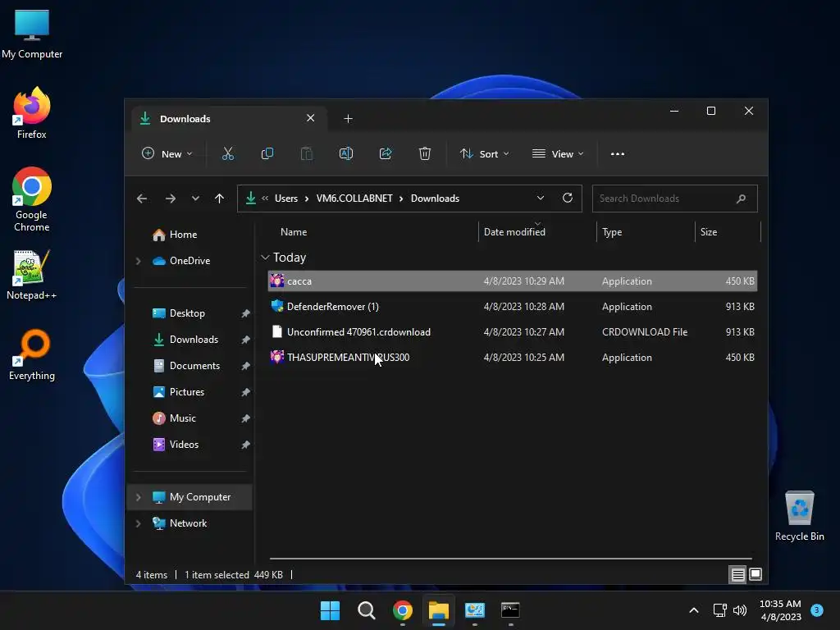Refresh the Downloads folder view
The image size is (840, 630).
[568, 198]
